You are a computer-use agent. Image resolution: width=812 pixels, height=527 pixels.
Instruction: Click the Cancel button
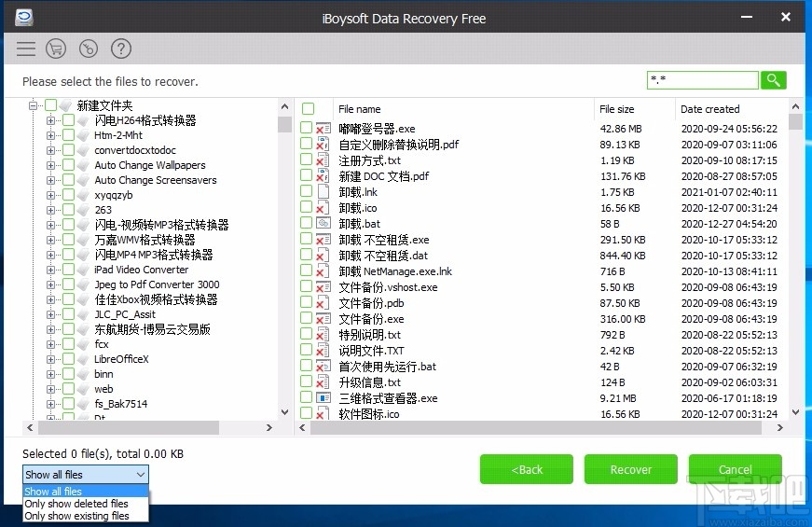[735, 469]
